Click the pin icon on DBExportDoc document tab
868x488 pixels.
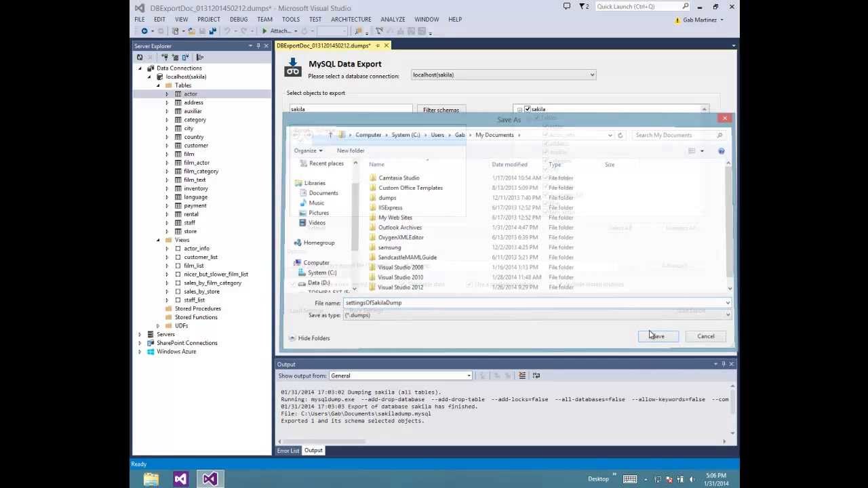378,45
